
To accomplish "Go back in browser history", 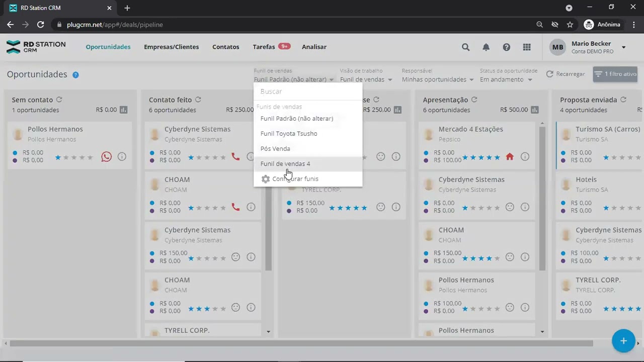I will coord(10,24).
